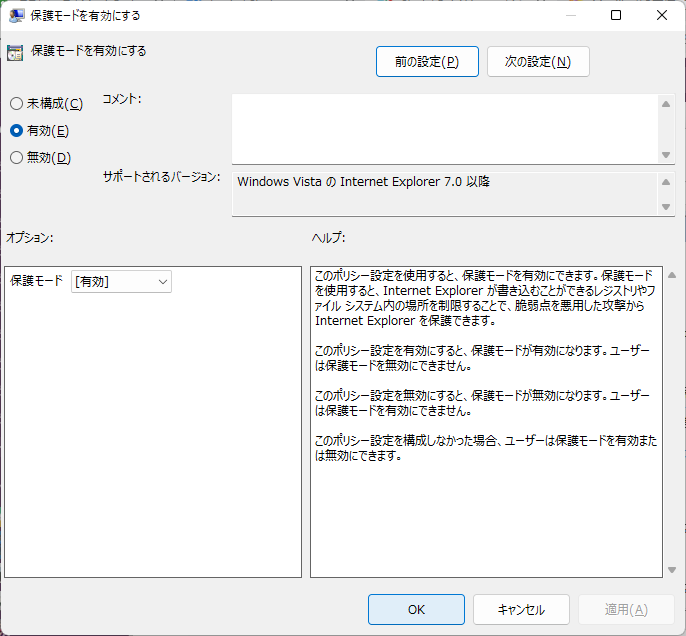686x636 pixels.
Task: Click the policy setting icon beside heading
Action: click(15, 53)
